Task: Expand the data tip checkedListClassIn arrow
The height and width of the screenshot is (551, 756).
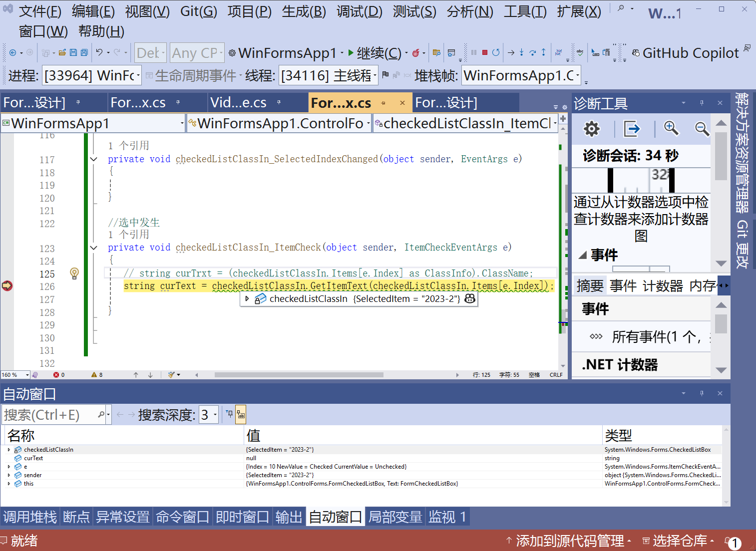Action: tap(247, 298)
